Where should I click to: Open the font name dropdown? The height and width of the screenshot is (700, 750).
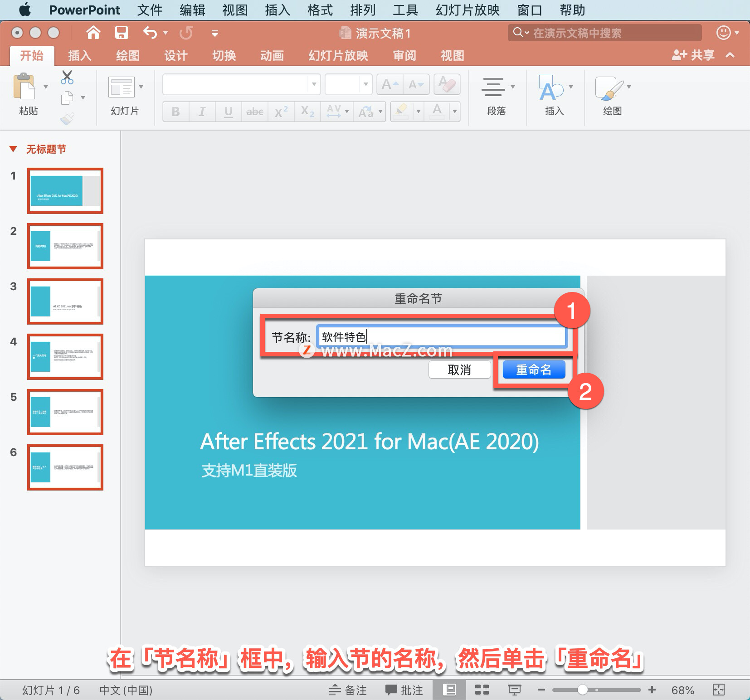pyautogui.click(x=314, y=84)
